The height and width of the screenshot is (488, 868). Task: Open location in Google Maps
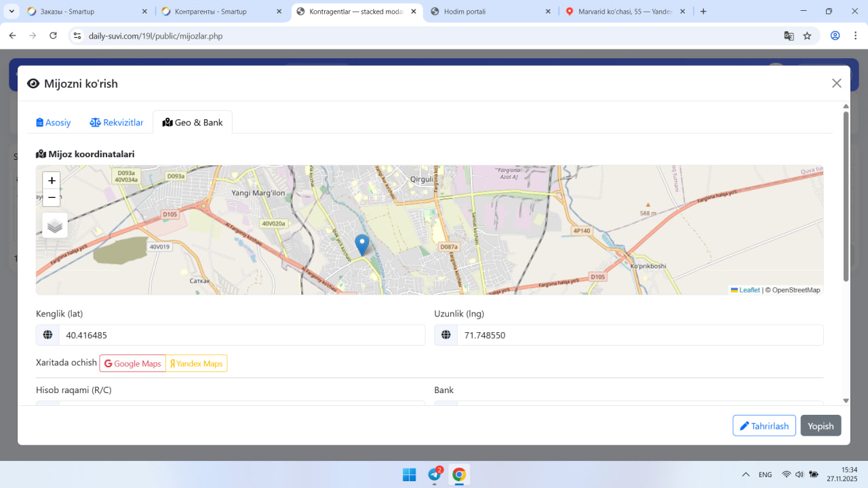coord(133,364)
